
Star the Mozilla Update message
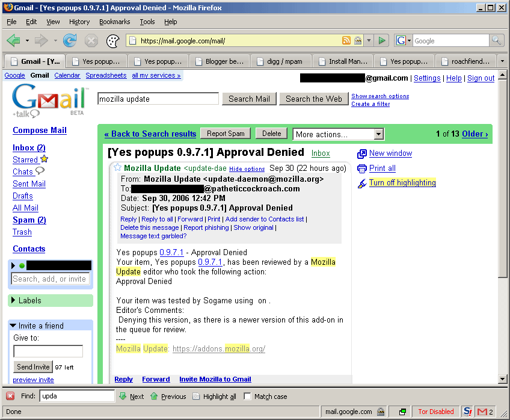(x=117, y=168)
